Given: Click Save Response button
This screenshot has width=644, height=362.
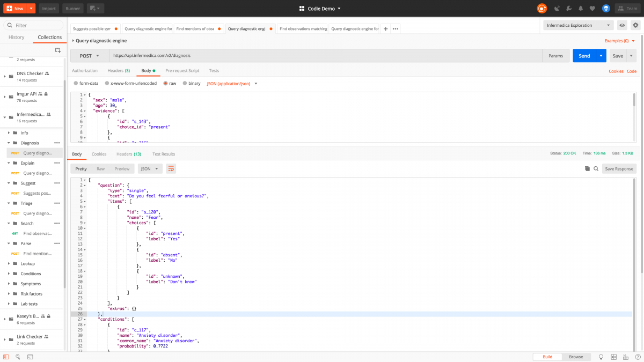Looking at the screenshot, I should coord(619,168).
